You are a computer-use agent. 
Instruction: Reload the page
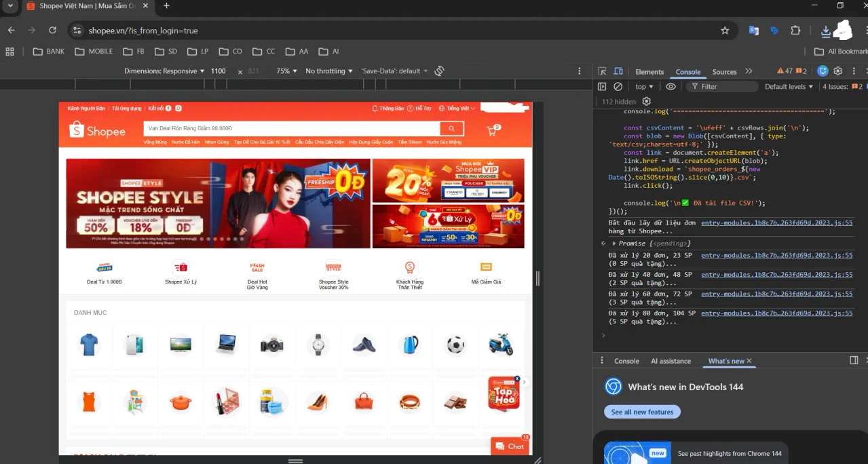(52, 31)
